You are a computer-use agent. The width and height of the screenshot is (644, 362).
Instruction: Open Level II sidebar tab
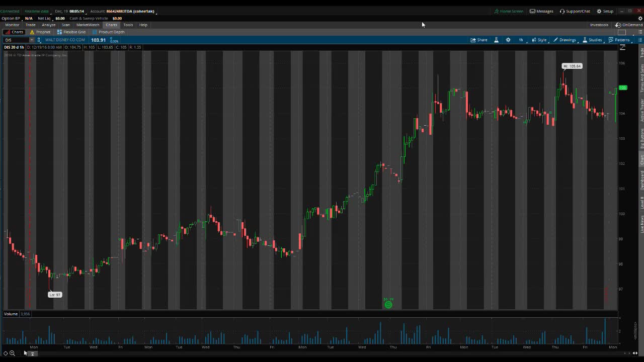641,203
